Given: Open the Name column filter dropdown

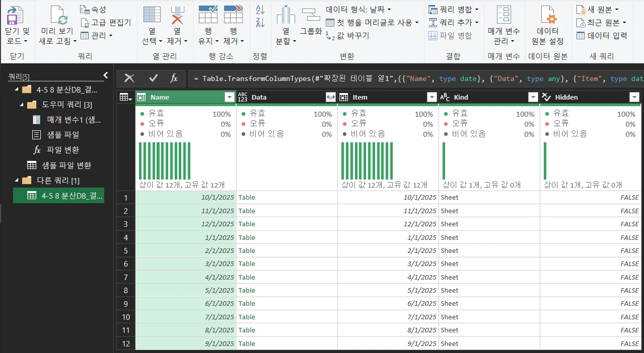Looking at the screenshot, I should point(230,98).
